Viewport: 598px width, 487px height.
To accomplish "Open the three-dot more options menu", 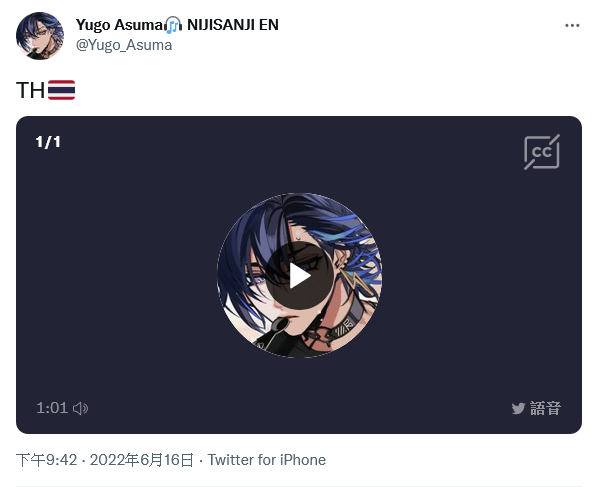I will click(x=572, y=26).
